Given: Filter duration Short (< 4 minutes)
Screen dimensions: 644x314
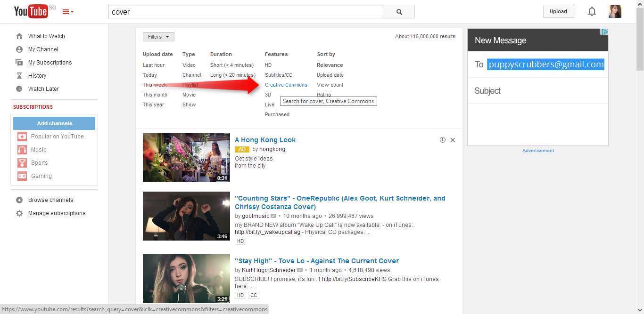Looking at the screenshot, I should click(232, 65).
